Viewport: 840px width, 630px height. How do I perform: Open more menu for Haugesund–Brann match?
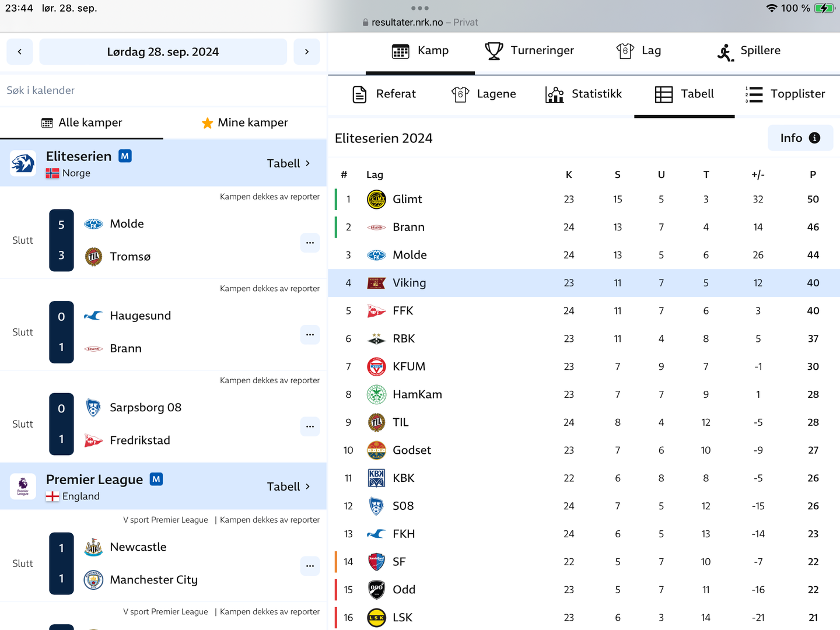click(310, 335)
